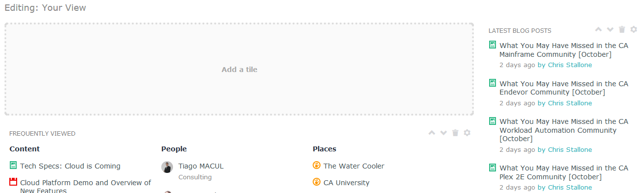Open CA University place
Viewport: 644px width, 193px height.
coord(347,183)
